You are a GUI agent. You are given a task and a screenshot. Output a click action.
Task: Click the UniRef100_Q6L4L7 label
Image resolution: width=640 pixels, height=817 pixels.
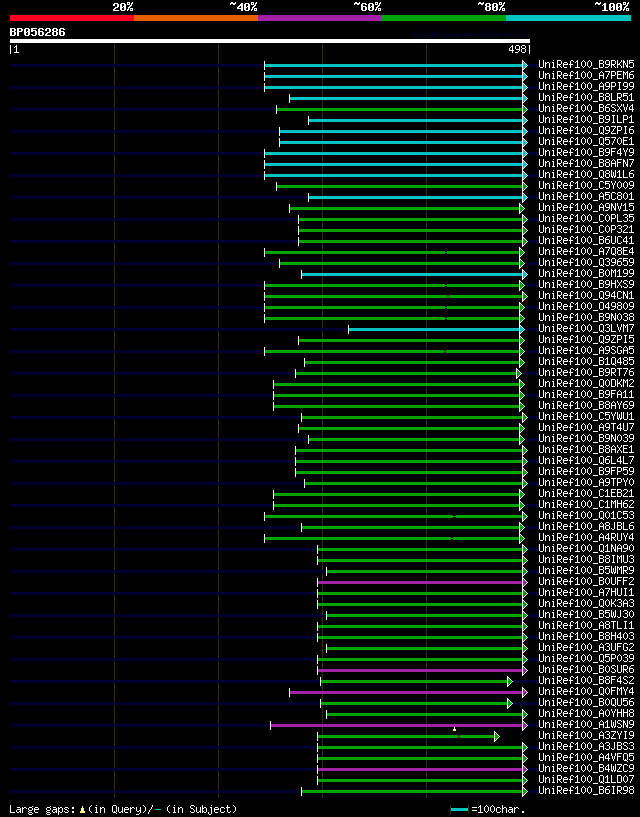586,460
